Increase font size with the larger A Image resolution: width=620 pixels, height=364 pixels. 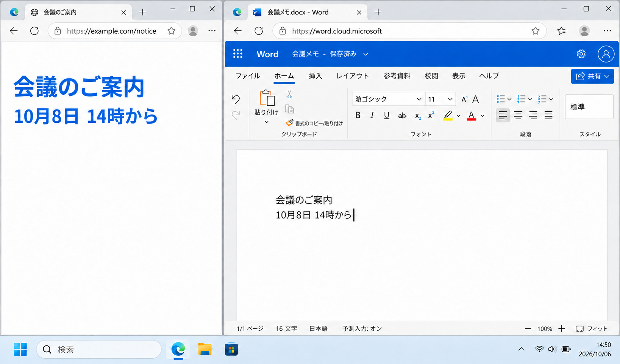pyautogui.click(x=476, y=99)
